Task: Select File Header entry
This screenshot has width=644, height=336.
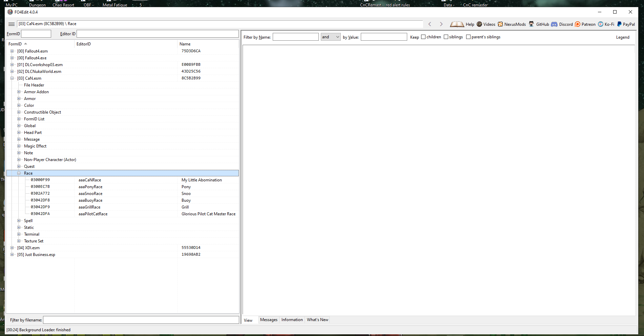Action: [34, 85]
